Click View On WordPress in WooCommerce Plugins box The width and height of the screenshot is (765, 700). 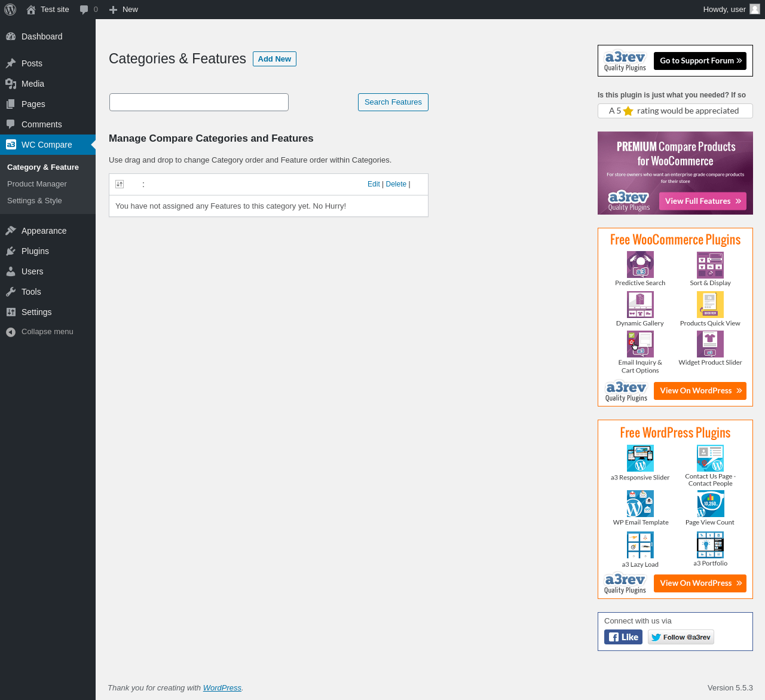[700, 391]
